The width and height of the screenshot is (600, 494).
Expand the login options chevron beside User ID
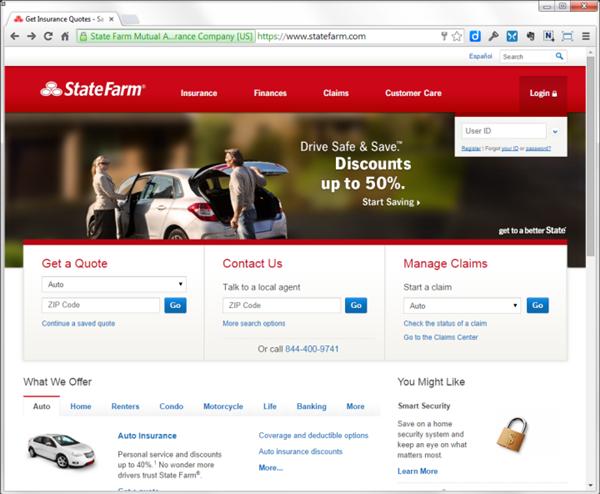(555, 131)
